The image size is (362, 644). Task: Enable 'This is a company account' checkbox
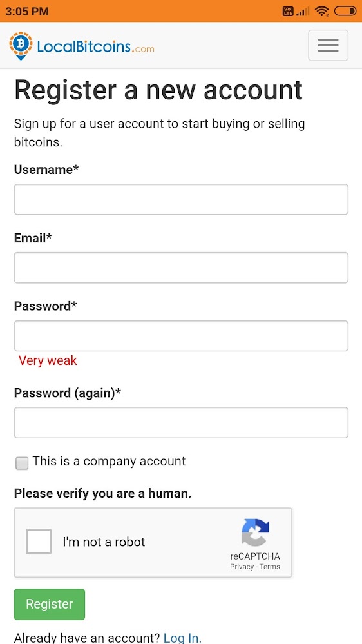point(22,463)
